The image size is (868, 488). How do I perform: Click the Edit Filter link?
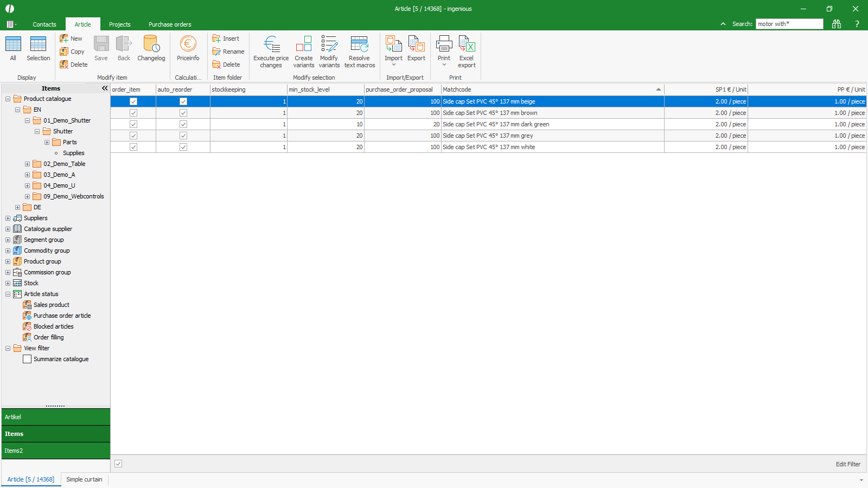coord(847,464)
